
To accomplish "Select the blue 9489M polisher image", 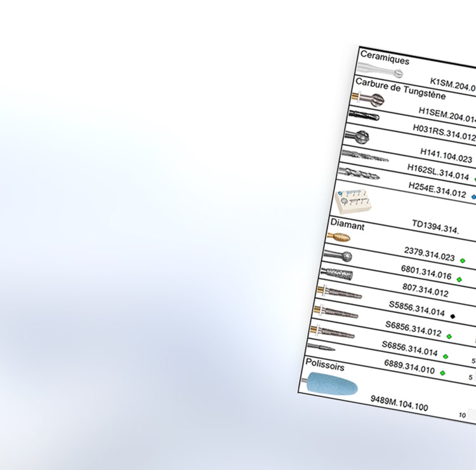I will [329, 384].
